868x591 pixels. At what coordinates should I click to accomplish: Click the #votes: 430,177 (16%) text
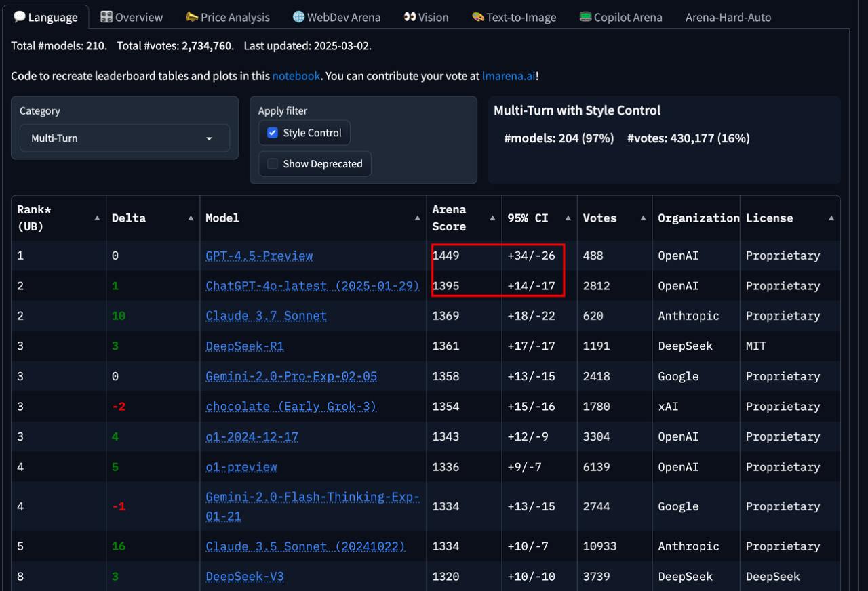click(x=688, y=138)
